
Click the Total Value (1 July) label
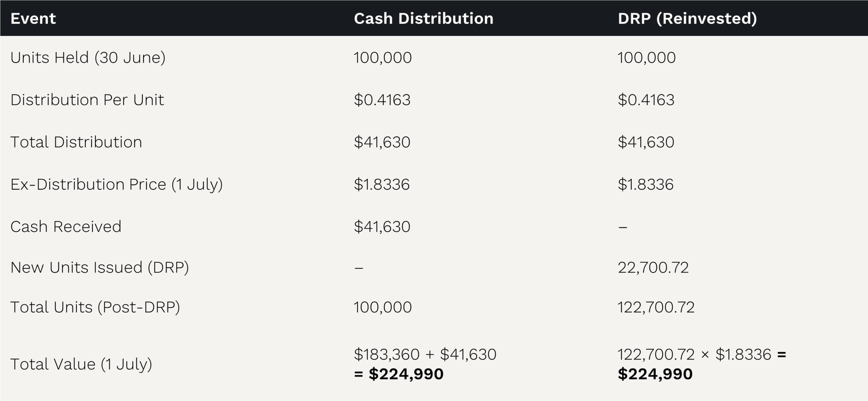click(x=81, y=364)
